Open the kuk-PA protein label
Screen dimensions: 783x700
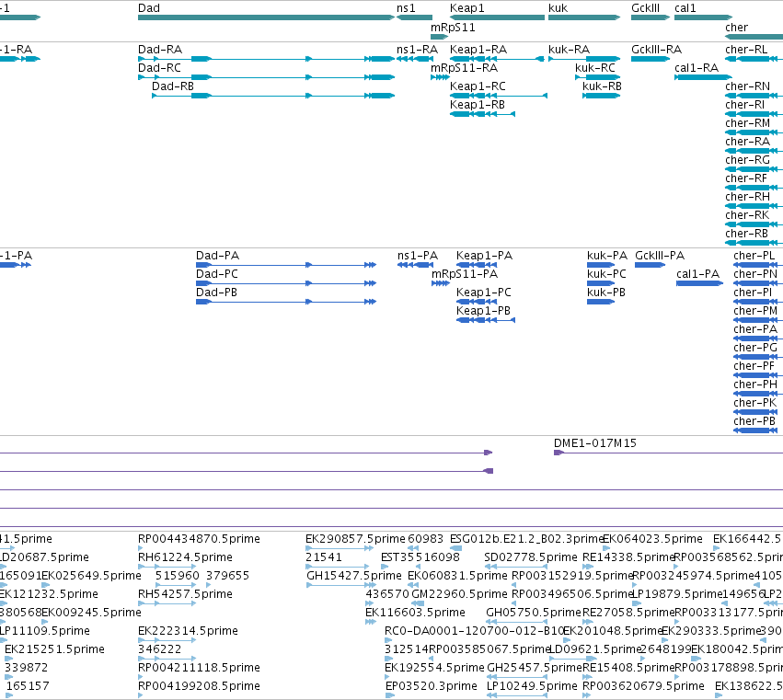607,256
